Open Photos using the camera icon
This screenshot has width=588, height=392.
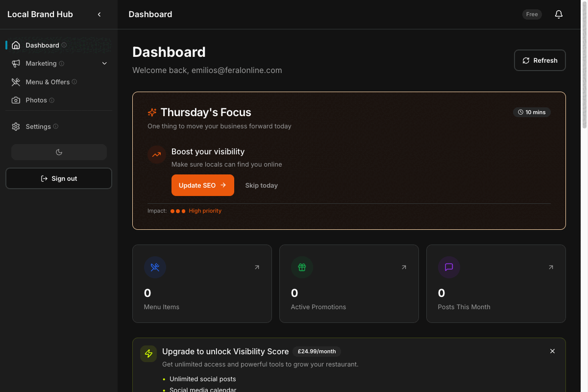coord(16,100)
